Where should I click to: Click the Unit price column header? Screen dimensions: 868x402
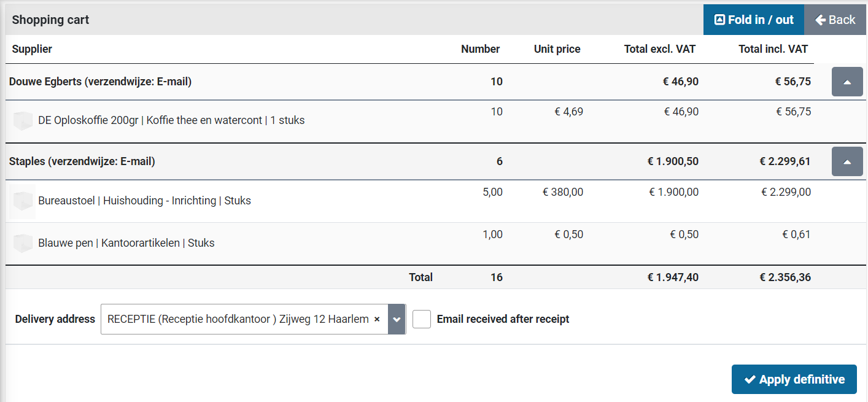coord(557,49)
